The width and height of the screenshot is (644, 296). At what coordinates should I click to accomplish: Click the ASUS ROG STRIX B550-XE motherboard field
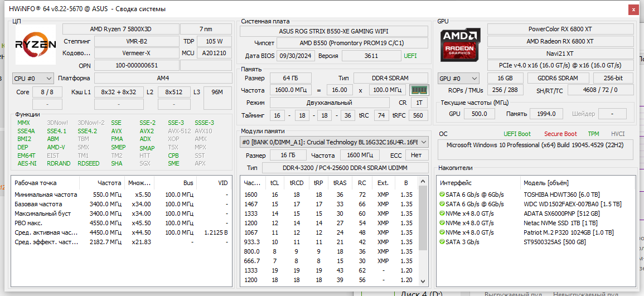click(333, 32)
